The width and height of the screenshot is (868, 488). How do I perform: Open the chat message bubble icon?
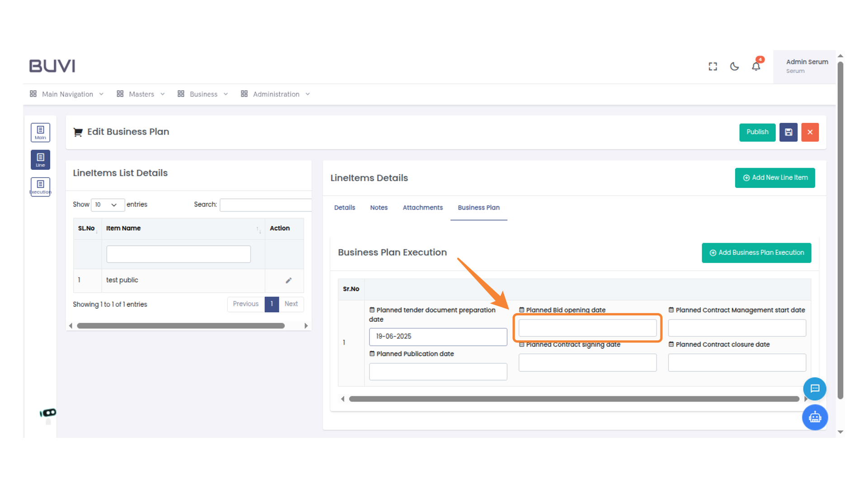815,389
